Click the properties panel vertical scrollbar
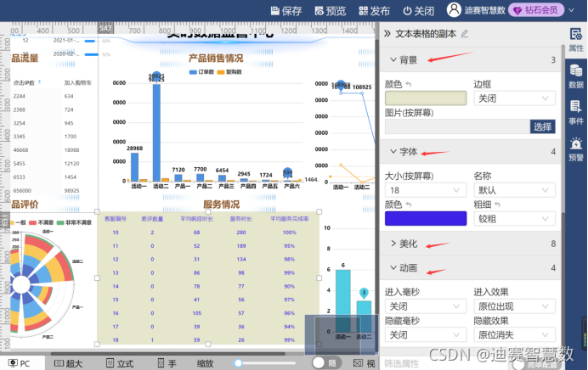This screenshot has width=588, height=370. 563,131
